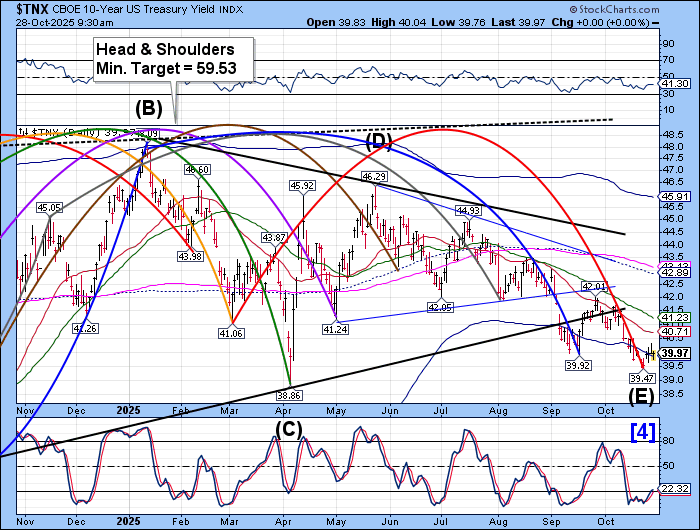
Task: Click the (B) wave label
Action: (151, 109)
